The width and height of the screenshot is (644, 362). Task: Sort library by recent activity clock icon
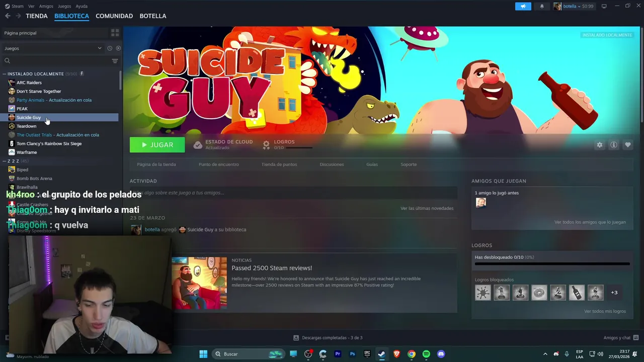pos(109,48)
